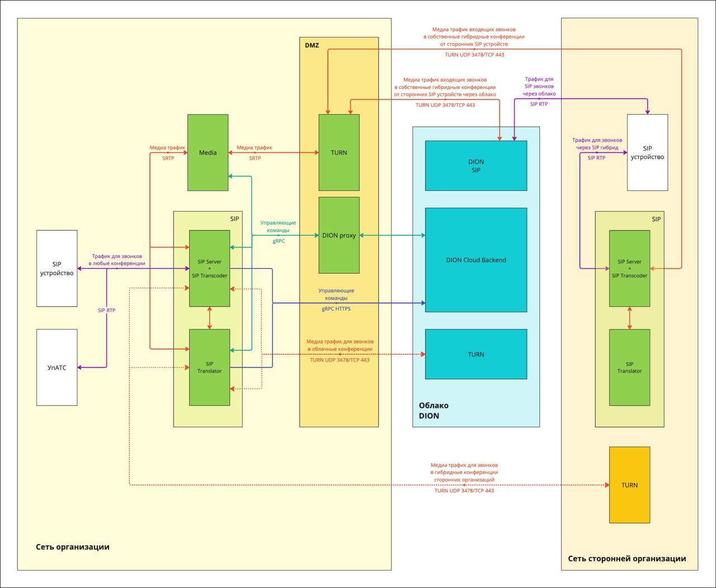The height and width of the screenshot is (588, 716).
Task: Click SIP Server + SIP Transcoder in Сеть организации
Action: tap(210, 269)
